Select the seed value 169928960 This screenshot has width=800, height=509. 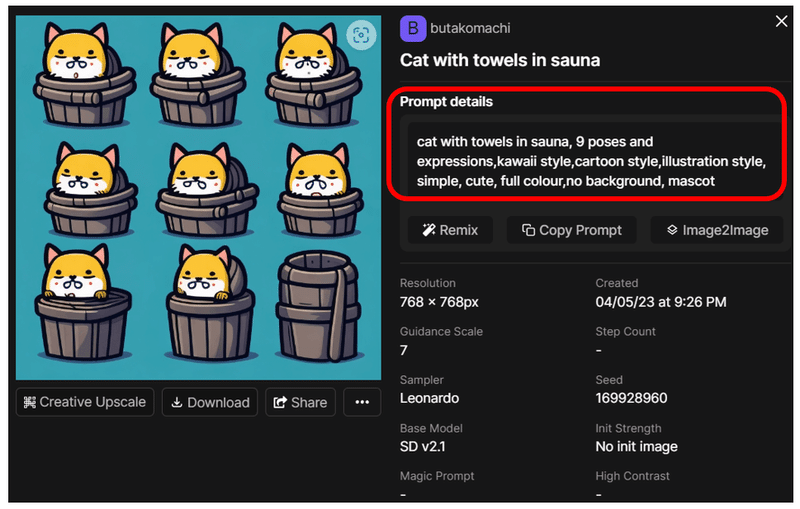pos(631,398)
